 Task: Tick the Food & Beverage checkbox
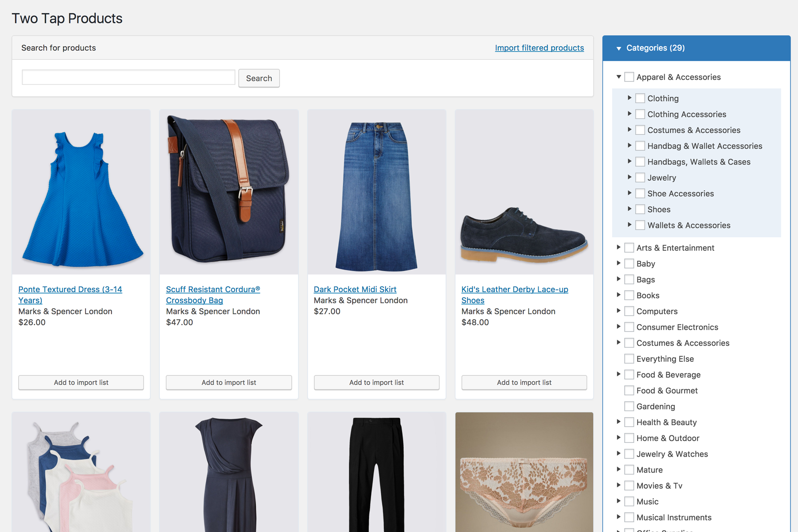click(x=629, y=375)
